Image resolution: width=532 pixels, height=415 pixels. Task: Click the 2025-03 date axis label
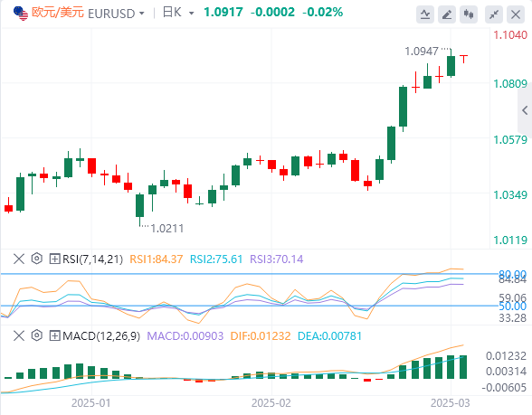click(451, 403)
